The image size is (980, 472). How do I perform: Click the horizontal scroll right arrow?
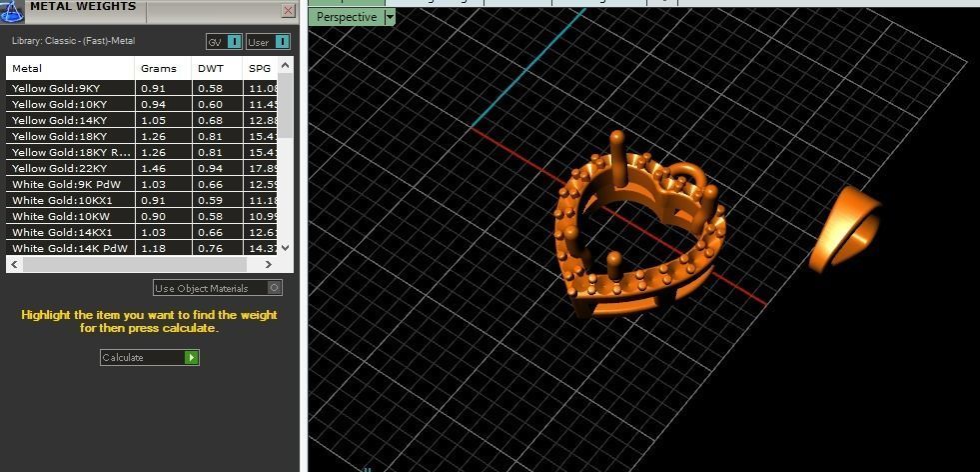coord(269,265)
